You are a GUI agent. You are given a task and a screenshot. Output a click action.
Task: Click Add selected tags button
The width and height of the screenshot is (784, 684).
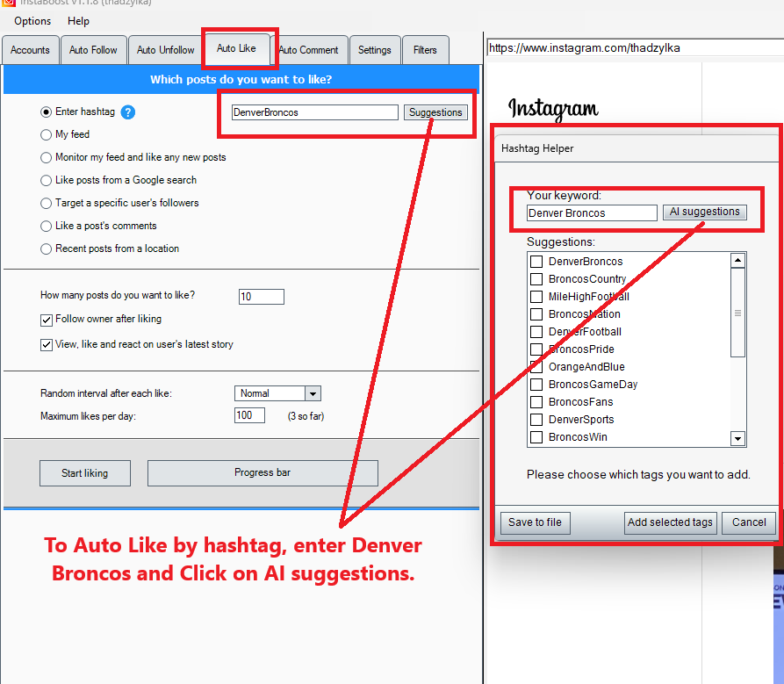pos(670,523)
